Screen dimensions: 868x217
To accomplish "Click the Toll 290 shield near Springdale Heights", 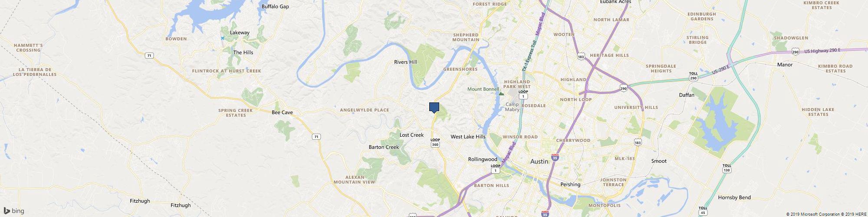I will 693,76.
